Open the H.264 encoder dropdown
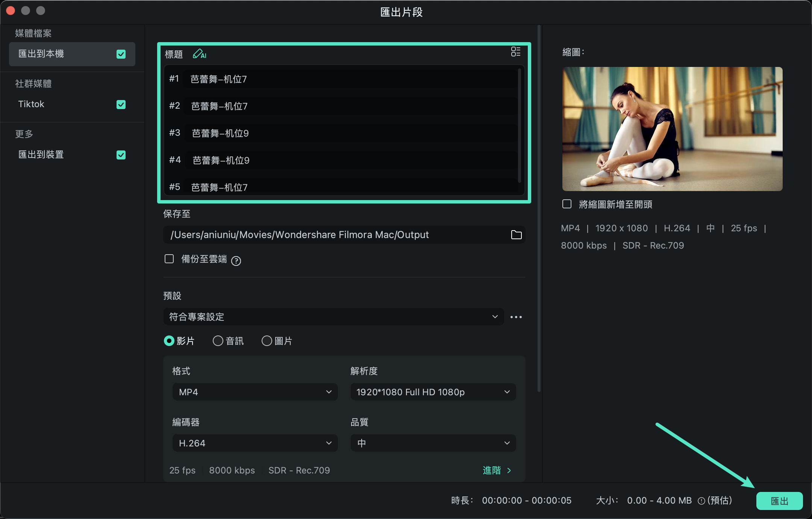The height and width of the screenshot is (519, 812). [255, 443]
